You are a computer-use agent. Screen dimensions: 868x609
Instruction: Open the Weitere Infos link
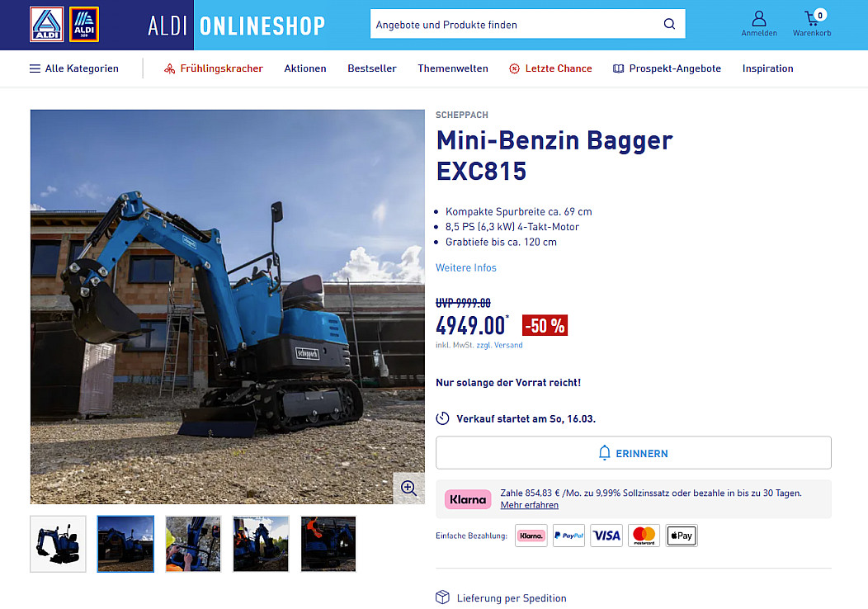click(x=466, y=268)
